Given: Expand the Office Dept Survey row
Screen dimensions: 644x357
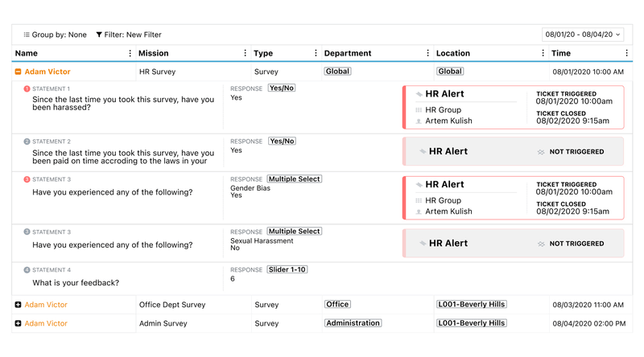Looking at the screenshot, I should click(18, 305).
